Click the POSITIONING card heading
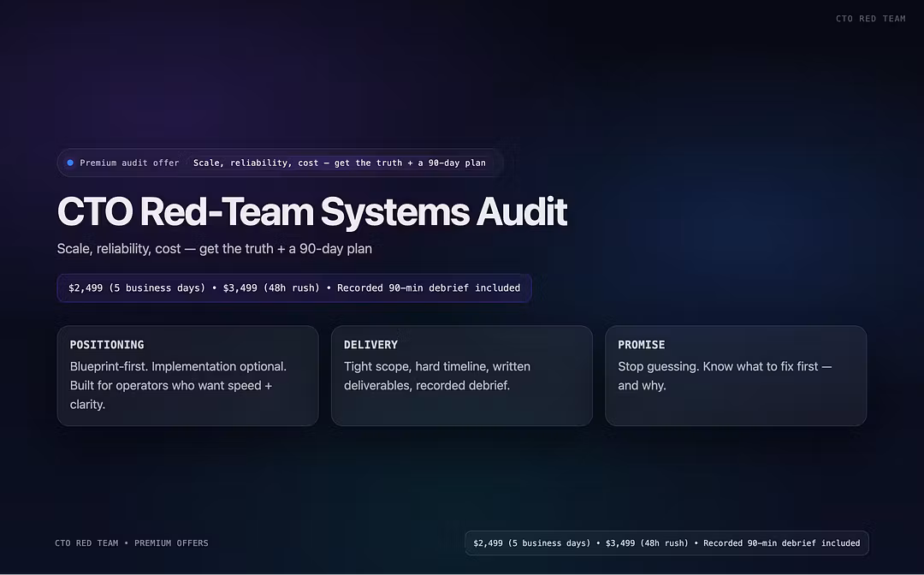This screenshot has height=575, width=924. (107, 345)
